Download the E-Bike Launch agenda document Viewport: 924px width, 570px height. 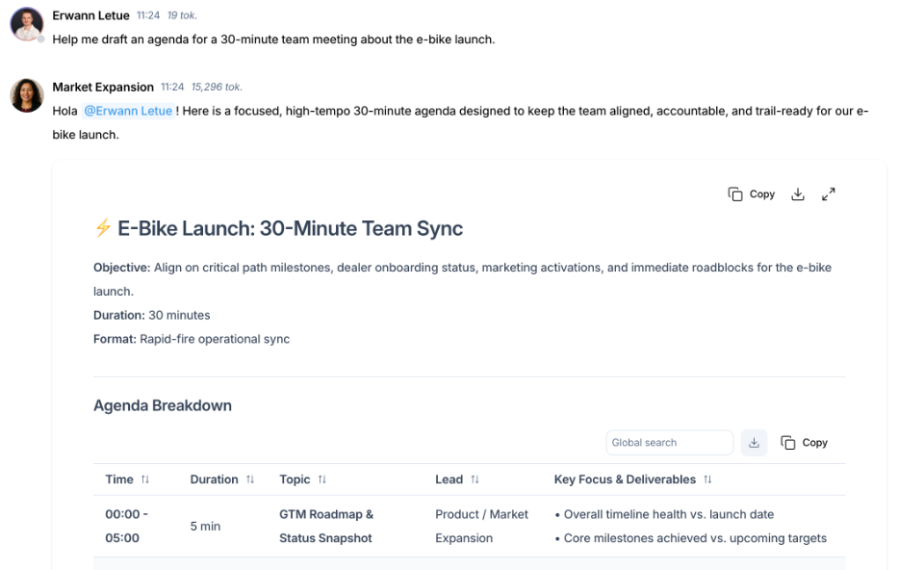(797, 194)
